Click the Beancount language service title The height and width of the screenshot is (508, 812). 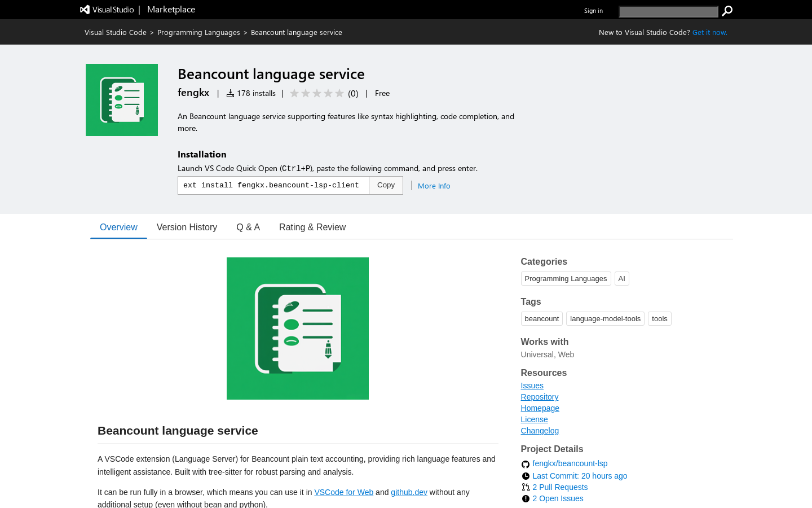point(271,74)
